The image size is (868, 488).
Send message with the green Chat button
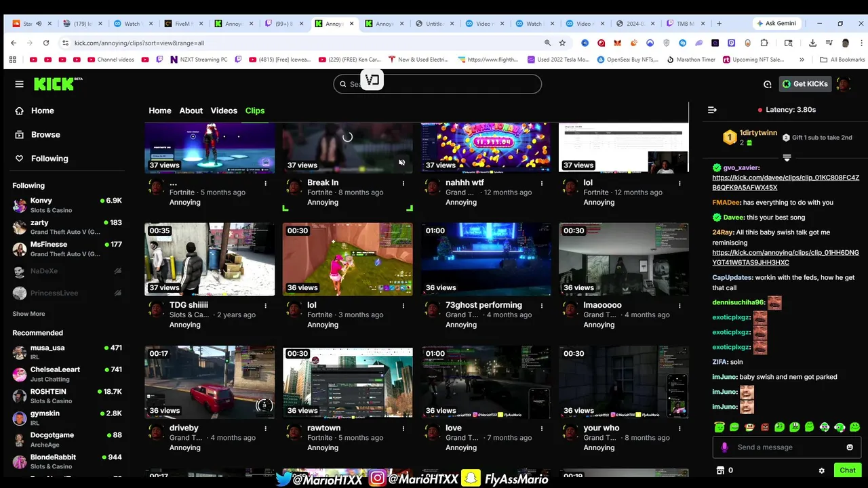pos(848,470)
